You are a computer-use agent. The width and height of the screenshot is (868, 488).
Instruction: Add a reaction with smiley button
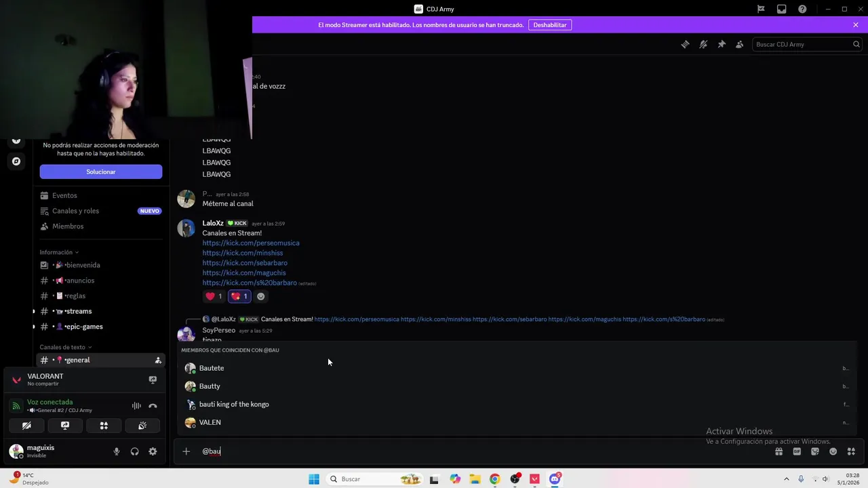(x=261, y=296)
